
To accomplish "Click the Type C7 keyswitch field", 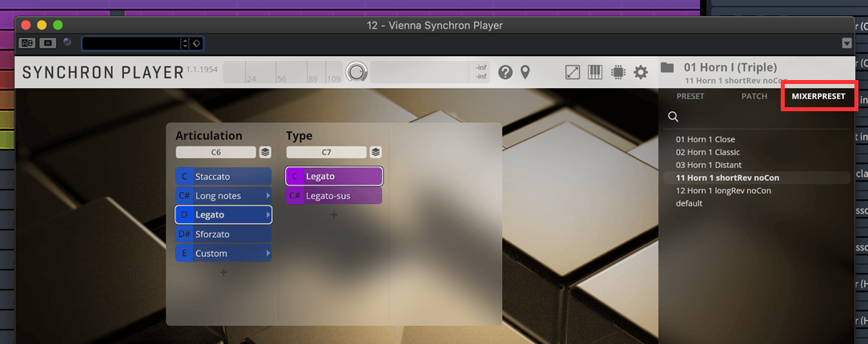I will [327, 152].
